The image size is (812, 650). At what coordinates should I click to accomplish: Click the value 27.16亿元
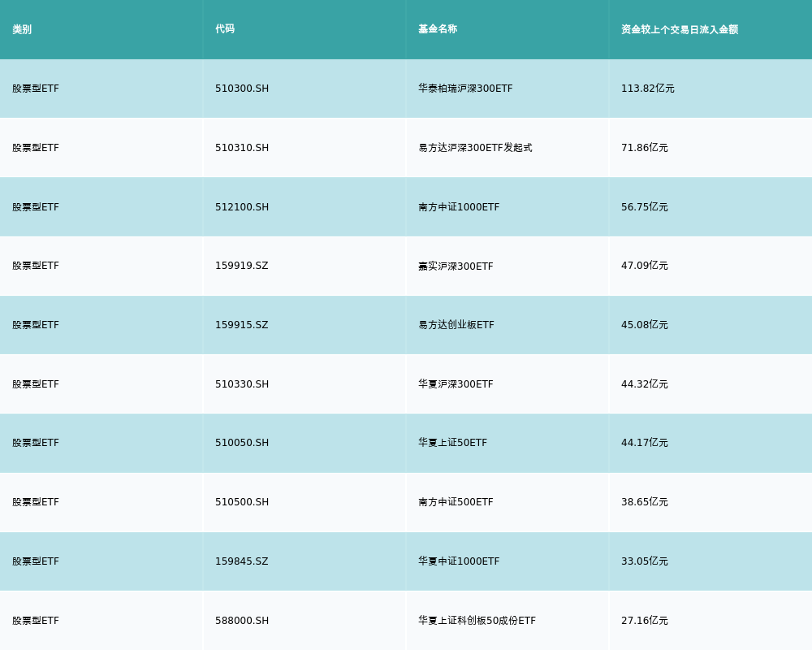[x=644, y=621]
